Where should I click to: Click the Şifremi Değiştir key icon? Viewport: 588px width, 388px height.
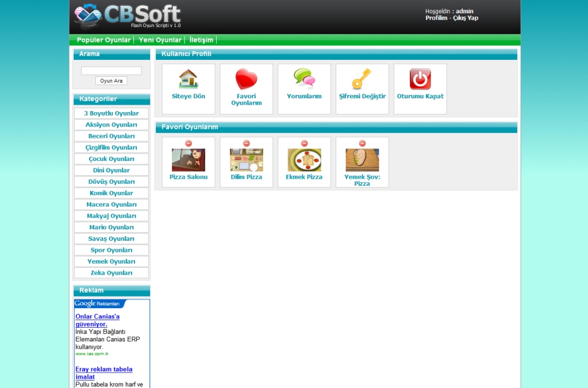(x=362, y=79)
